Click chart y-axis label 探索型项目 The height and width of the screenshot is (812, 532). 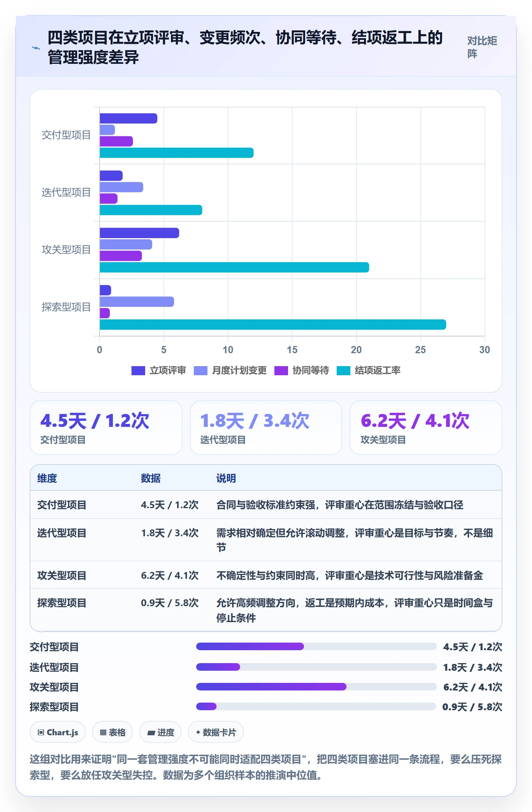tap(66, 307)
